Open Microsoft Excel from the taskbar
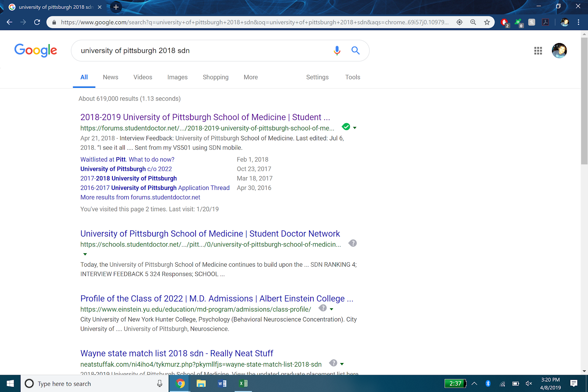This screenshot has width=588, height=392. 243,384
